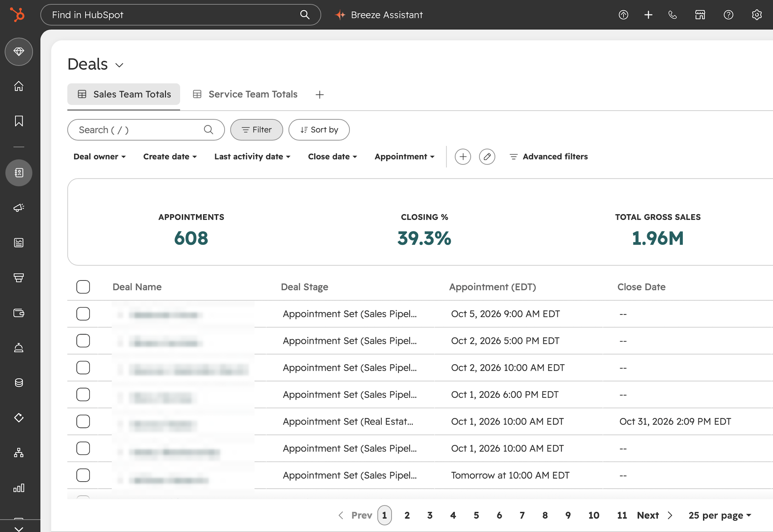
Task: Open Service bell icon in sidebar
Action: (x=19, y=348)
